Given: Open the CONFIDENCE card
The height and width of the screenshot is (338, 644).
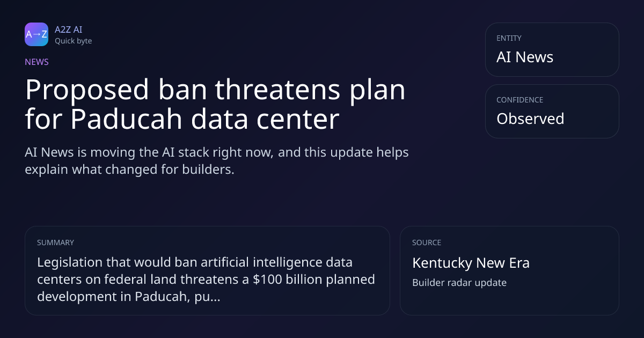Looking at the screenshot, I should tap(552, 111).
